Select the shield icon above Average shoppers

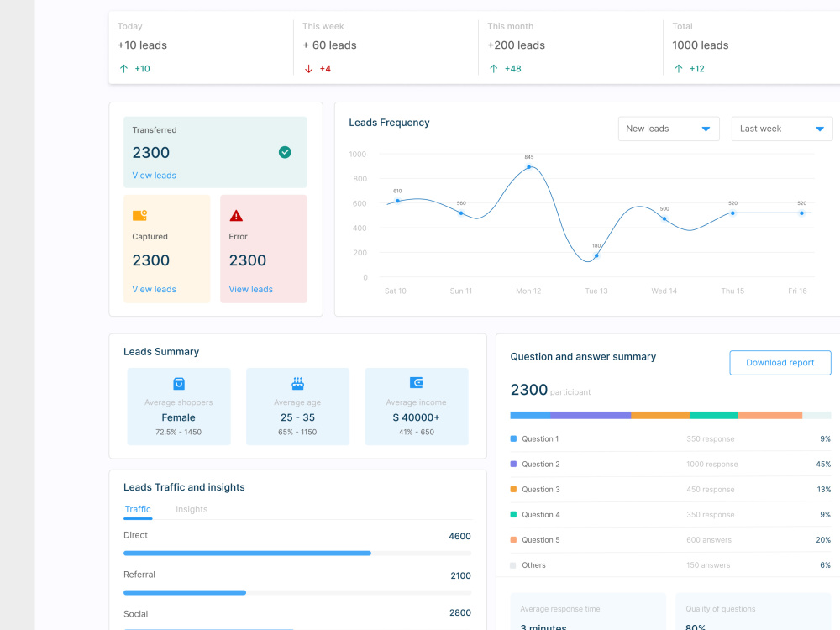tap(179, 384)
